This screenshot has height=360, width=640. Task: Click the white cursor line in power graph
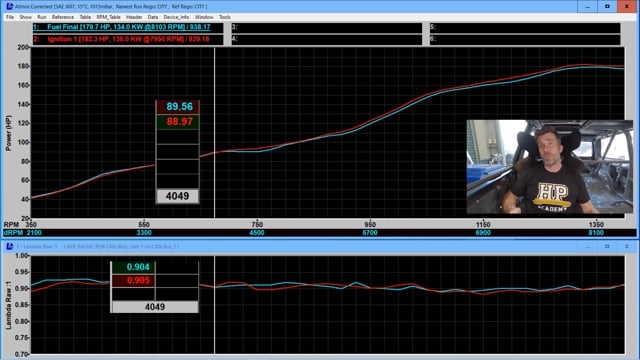215,133
